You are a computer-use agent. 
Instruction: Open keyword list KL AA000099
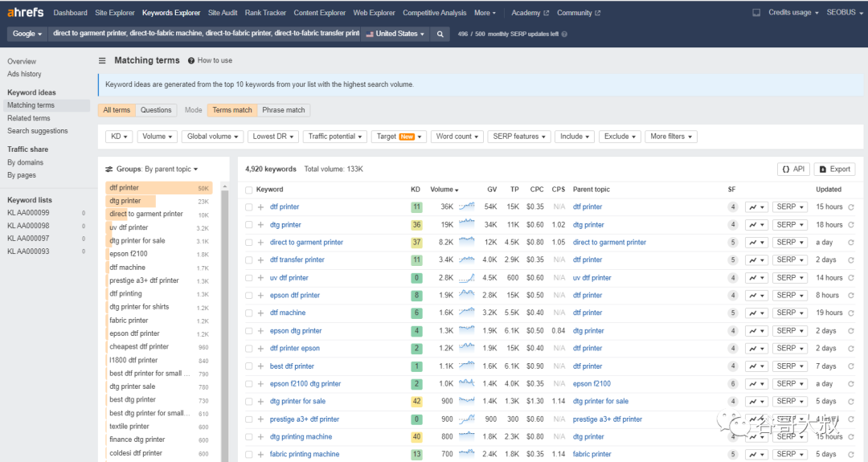coord(28,213)
